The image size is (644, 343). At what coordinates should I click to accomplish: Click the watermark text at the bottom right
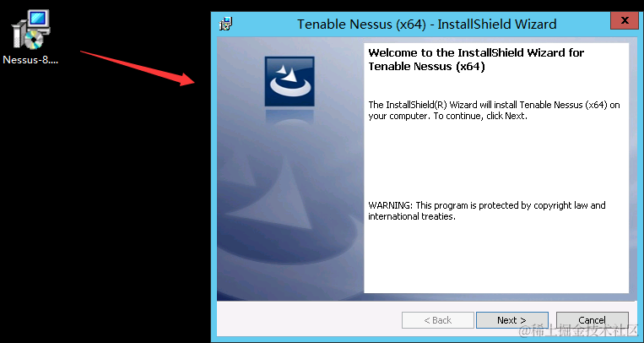(x=579, y=330)
